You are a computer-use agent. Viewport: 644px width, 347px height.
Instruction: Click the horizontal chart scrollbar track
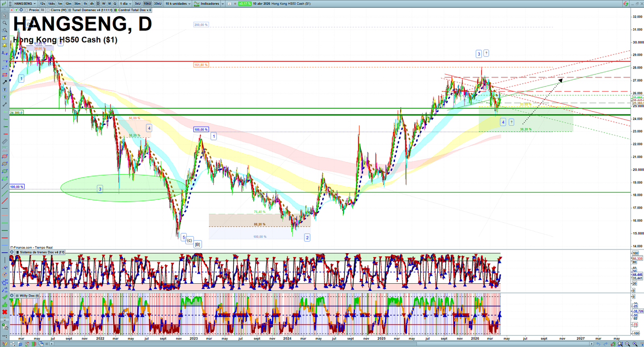[x=322, y=344]
